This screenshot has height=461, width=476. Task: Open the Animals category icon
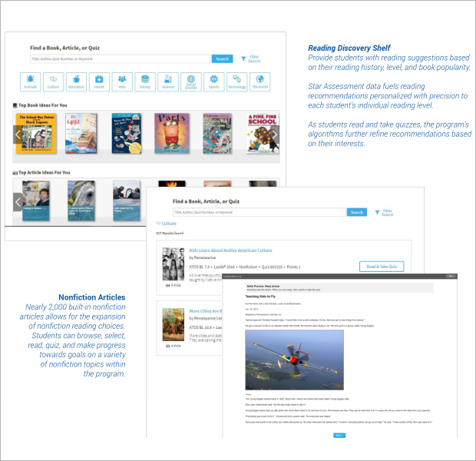pos(31,81)
